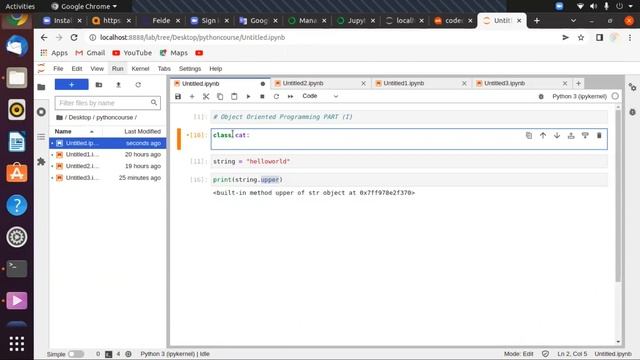Cut selected cell with scissors icon
Viewport: 640px width, 360px height.
206,96
